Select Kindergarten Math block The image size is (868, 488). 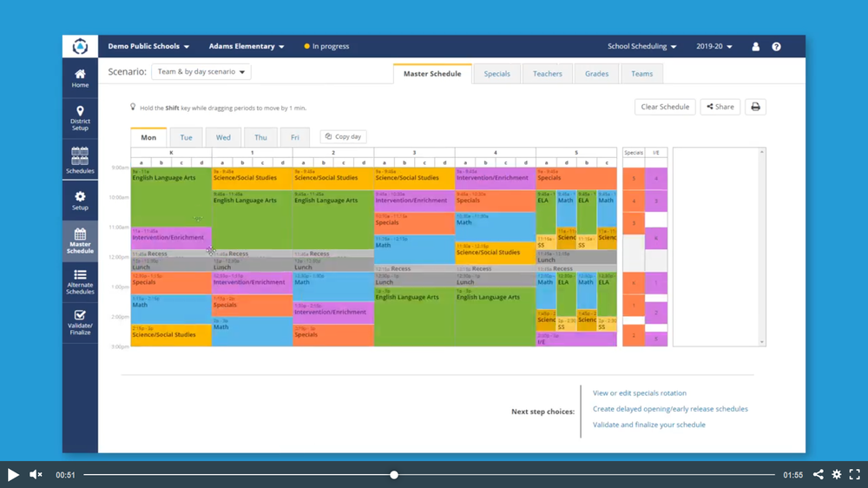point(171,309)
